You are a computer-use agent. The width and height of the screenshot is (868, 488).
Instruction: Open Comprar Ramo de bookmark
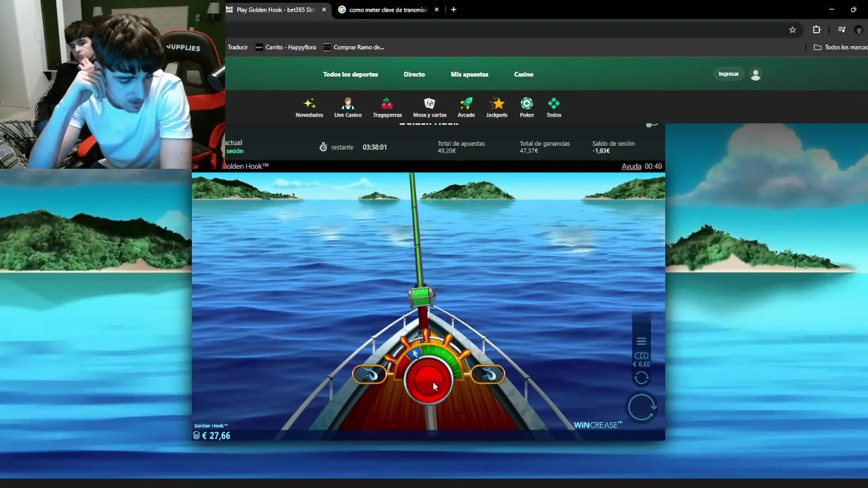click(353, 47)
